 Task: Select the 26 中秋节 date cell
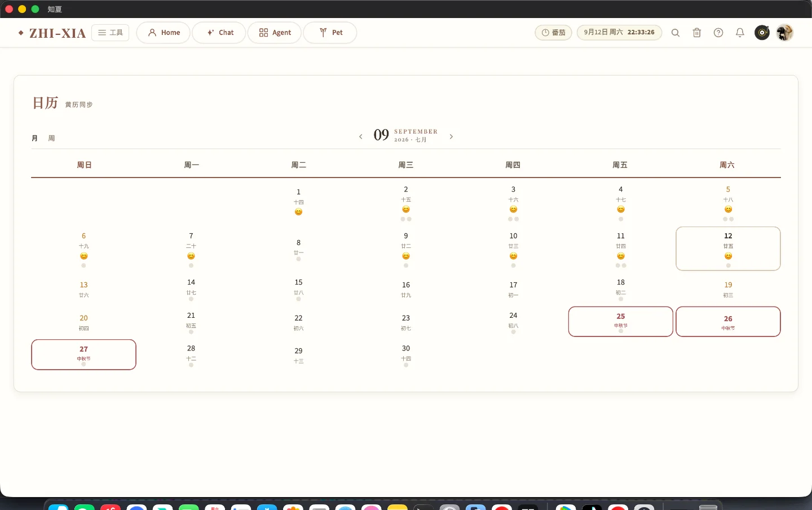pyautogui.click(x=728, y=322)
